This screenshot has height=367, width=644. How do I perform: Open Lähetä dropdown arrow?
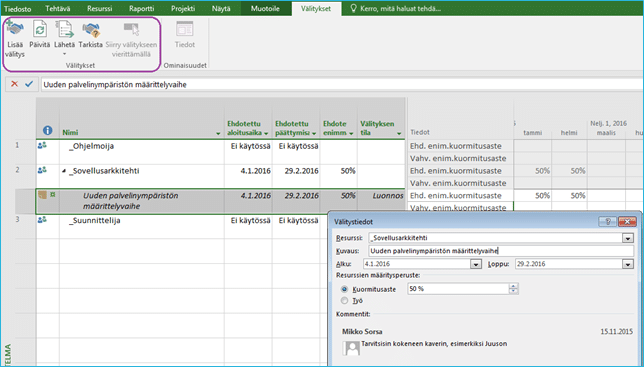click(64, 54)
